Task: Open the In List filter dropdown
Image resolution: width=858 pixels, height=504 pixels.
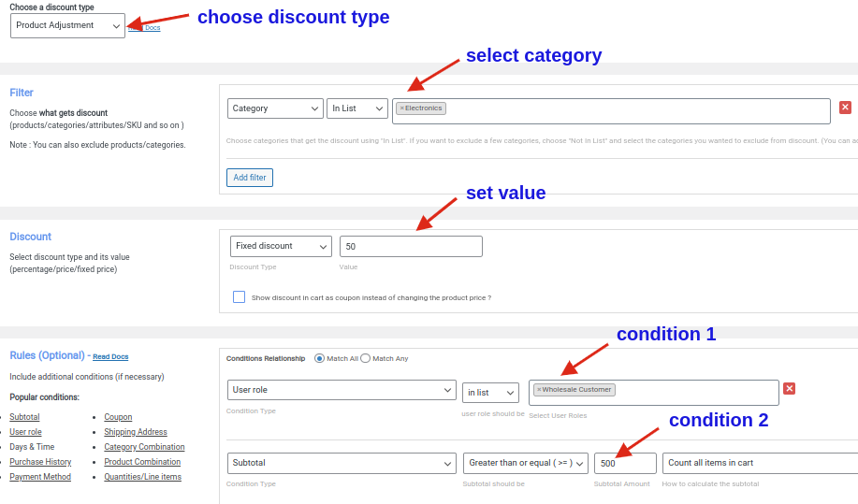Action: (x=357, y=108)
